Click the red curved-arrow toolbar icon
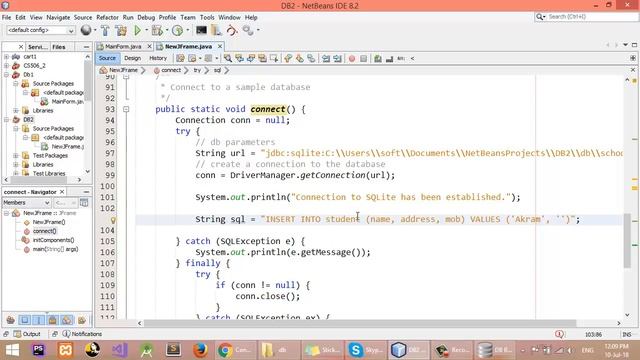 pos(231,30)
